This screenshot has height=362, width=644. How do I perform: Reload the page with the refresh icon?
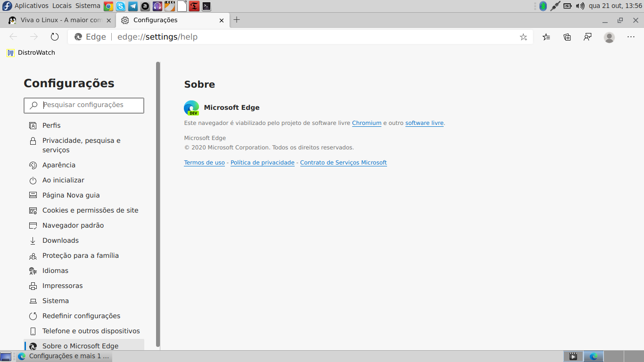[55, 37]
